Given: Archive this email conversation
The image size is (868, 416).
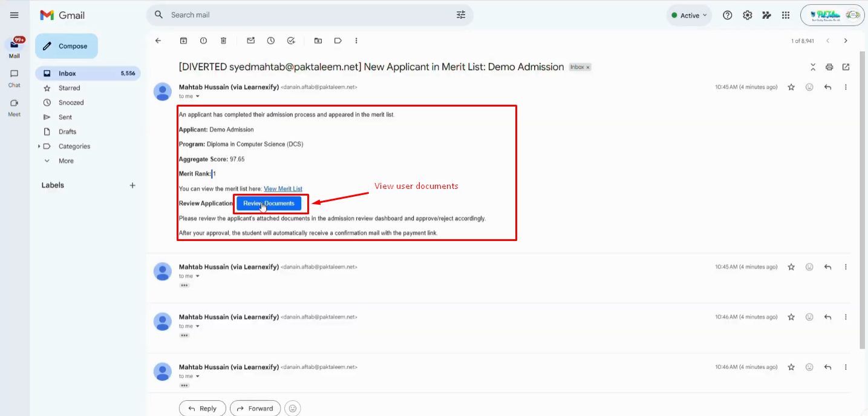Looking at the screenshot, I should [183, 41].
